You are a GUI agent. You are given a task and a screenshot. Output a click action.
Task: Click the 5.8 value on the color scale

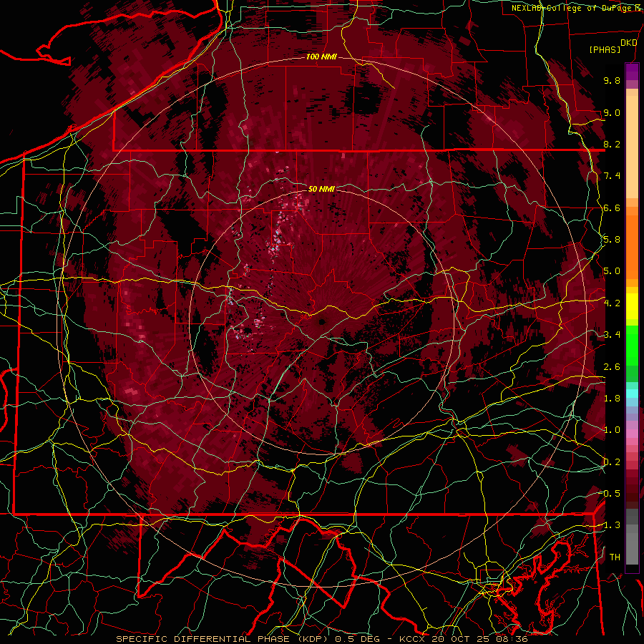click(612, 240)
